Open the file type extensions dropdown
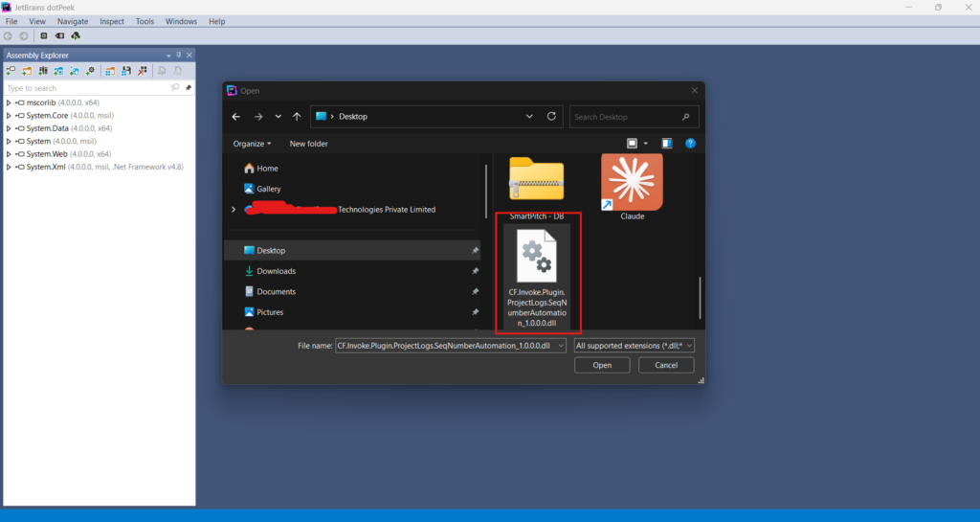Screen dimensions: 980x522 [634, 346]
